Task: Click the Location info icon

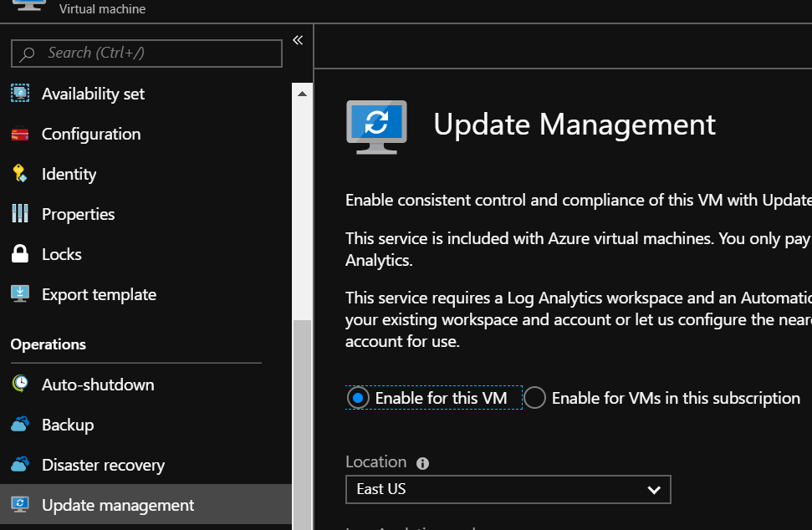Action: click(422, 463)
